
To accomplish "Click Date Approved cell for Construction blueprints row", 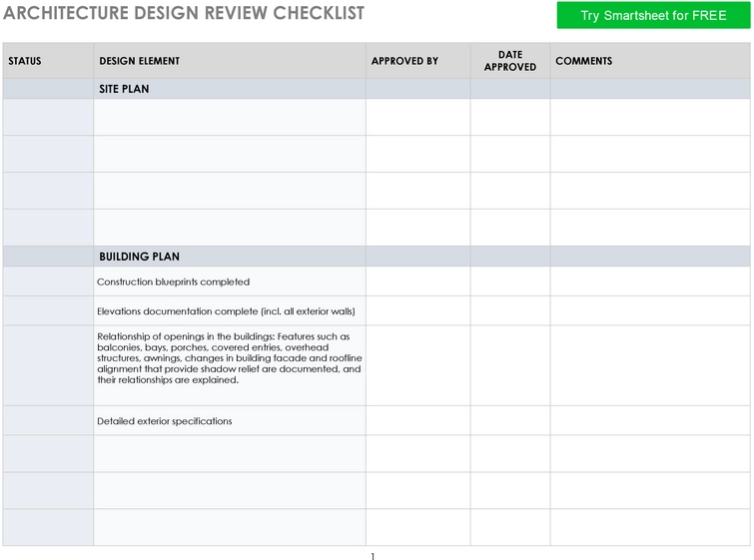I will click(x=510, y=281).
